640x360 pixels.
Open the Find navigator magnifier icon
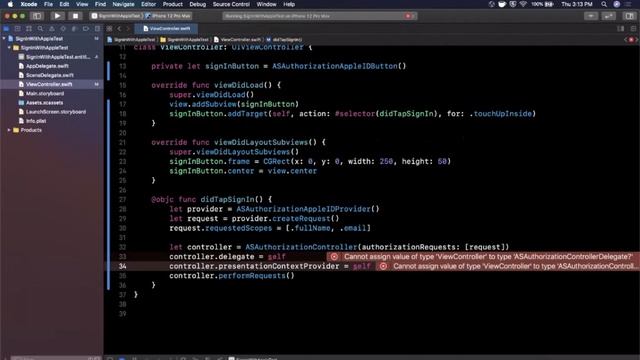click(x=40, y=29)
